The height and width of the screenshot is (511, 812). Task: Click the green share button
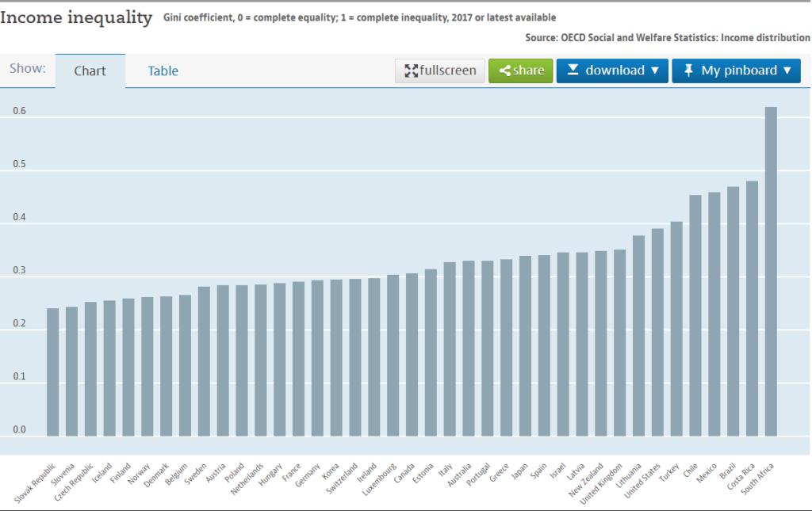tap(520, 71)
